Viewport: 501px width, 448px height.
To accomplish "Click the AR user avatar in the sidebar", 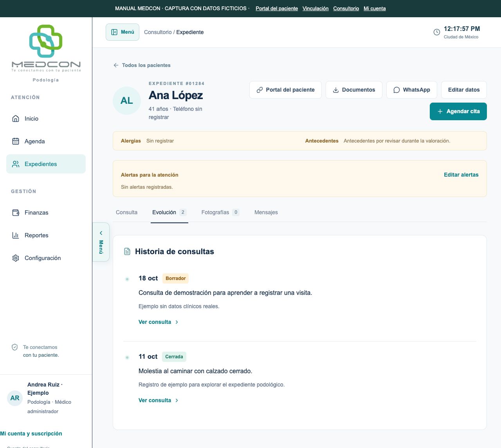I will [15, 398].
